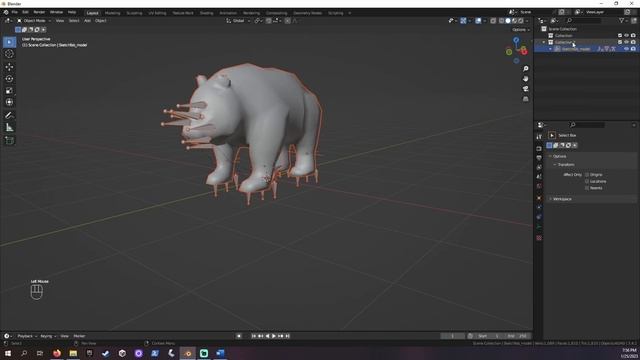Select the Move tool

pos(9,67)
